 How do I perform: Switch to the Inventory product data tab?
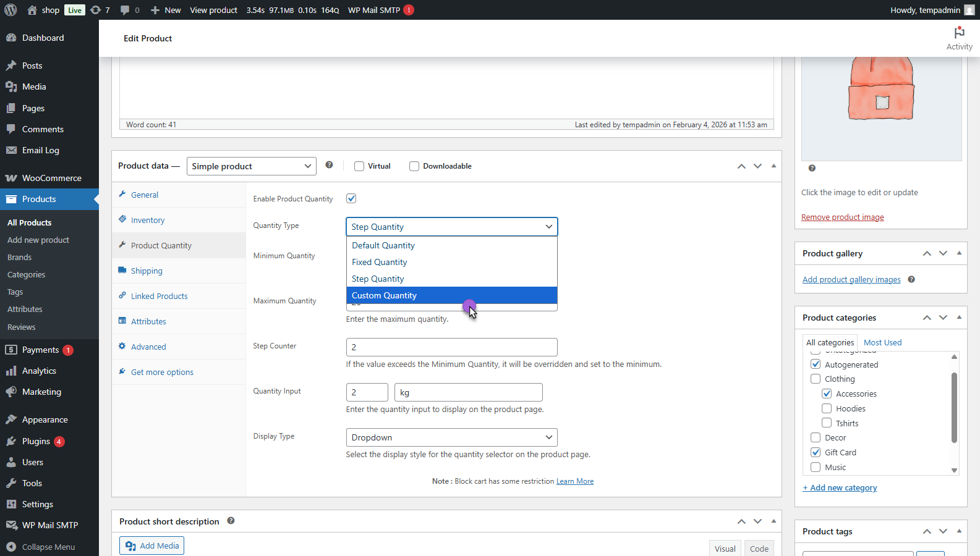(x=148, y=221)
